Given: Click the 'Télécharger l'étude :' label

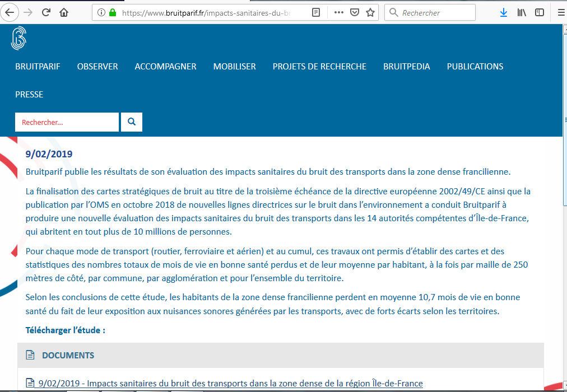Looking at the screenshot, I should 66,330.
